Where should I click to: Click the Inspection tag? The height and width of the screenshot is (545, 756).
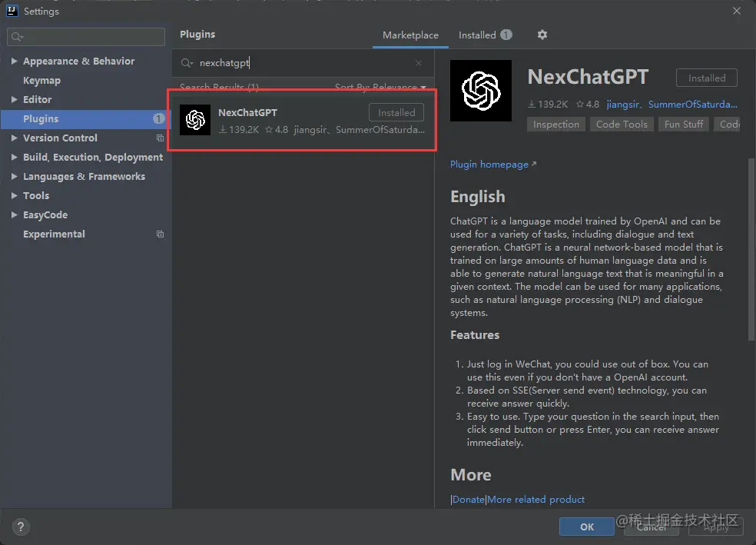(x=556, y=125)
